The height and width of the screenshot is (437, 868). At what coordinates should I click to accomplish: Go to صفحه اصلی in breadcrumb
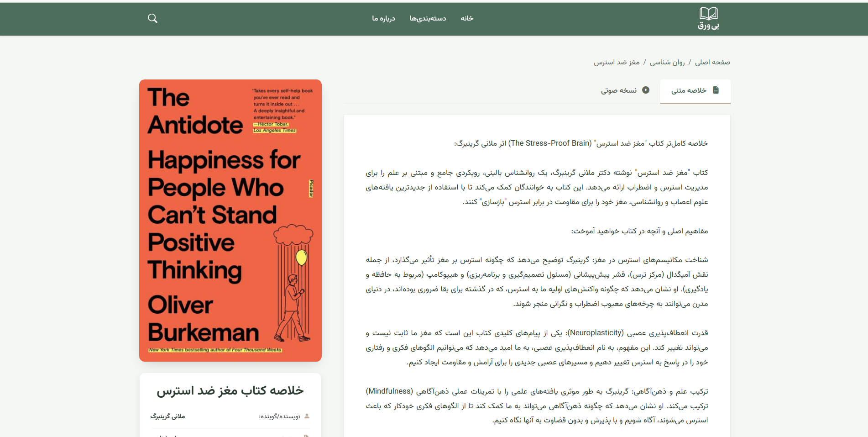pyautogui.click(x=712, y=62)
